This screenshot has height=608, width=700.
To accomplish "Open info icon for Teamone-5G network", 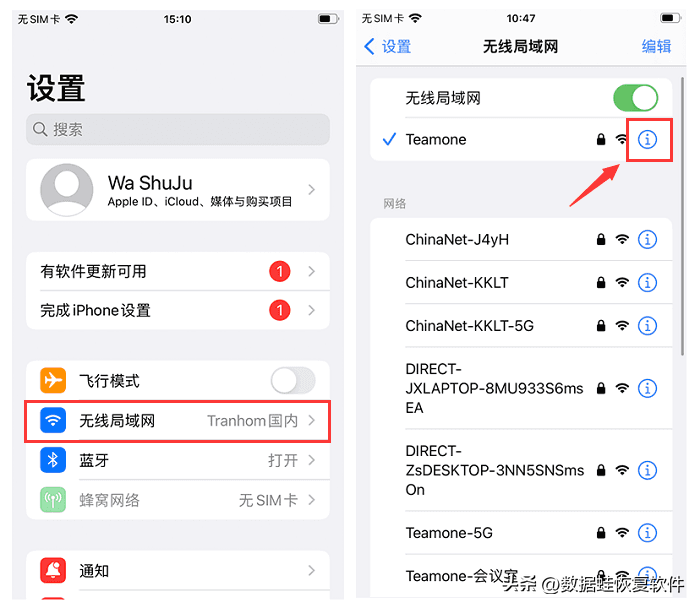I will pos(647,533).
